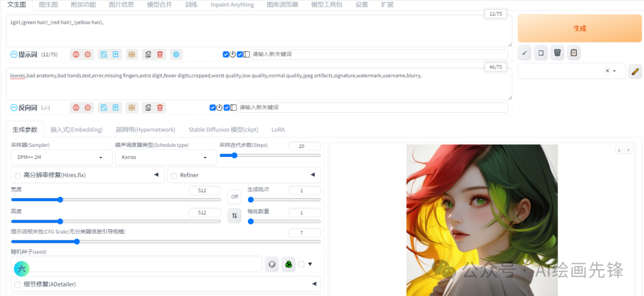
Task: Expand the Refiner section arrow
Action: [312, 175]
